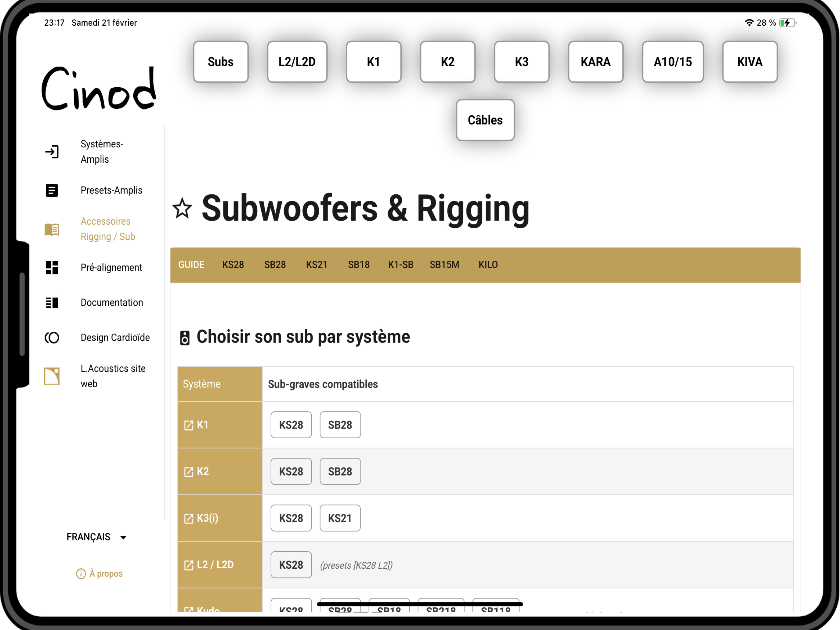The width and height of the screenshot is (840, 630).
Task: Click the Système table header cell
Action: point(220,384)
